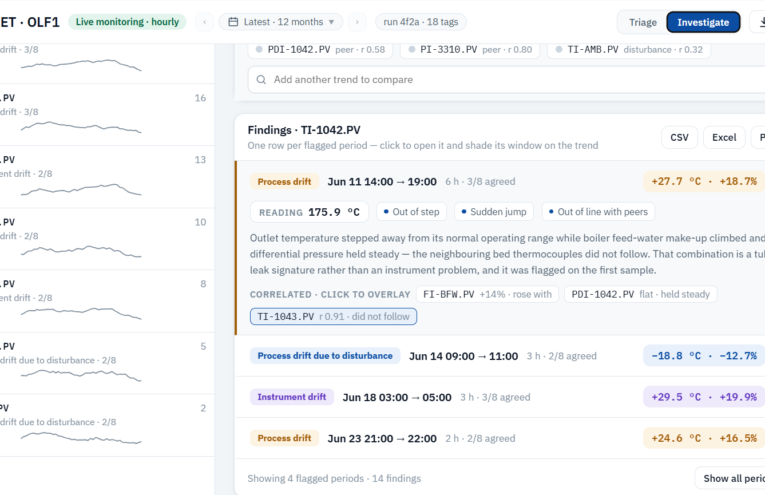Toggle the TI-1043.PV did not follow overlay
The height and width of the screenshot is (495, 765).
[333, 317]
